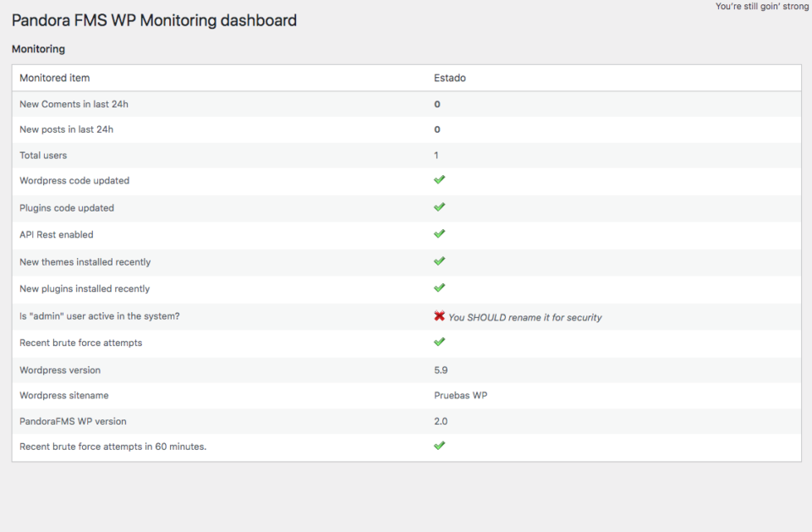Click the New posts in last 24h label
This screenshot has height=532, width=812.
pyautogui.click(x=66, y=129)
